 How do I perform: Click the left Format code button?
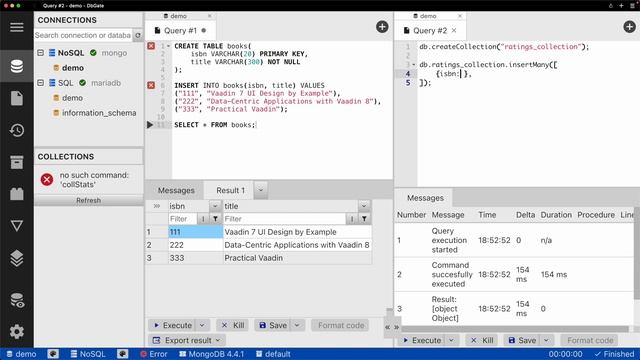click(x=341, y=325)
